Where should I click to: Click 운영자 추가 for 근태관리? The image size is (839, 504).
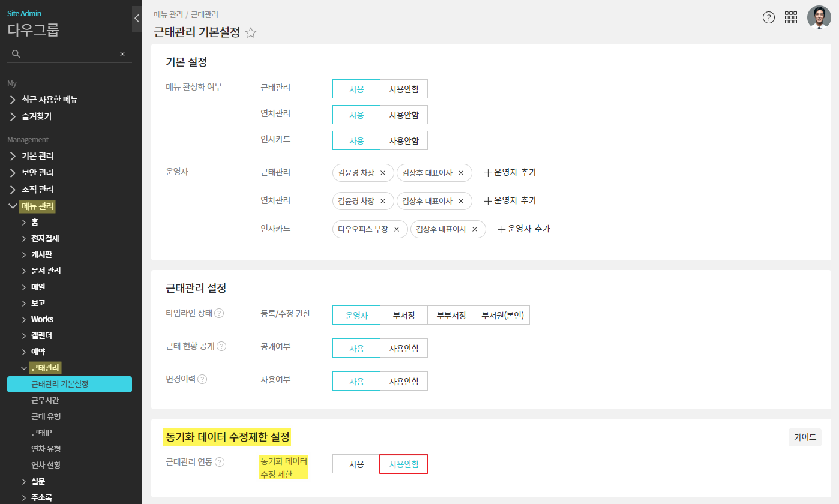pyautogui.click(x=510, y=173)
